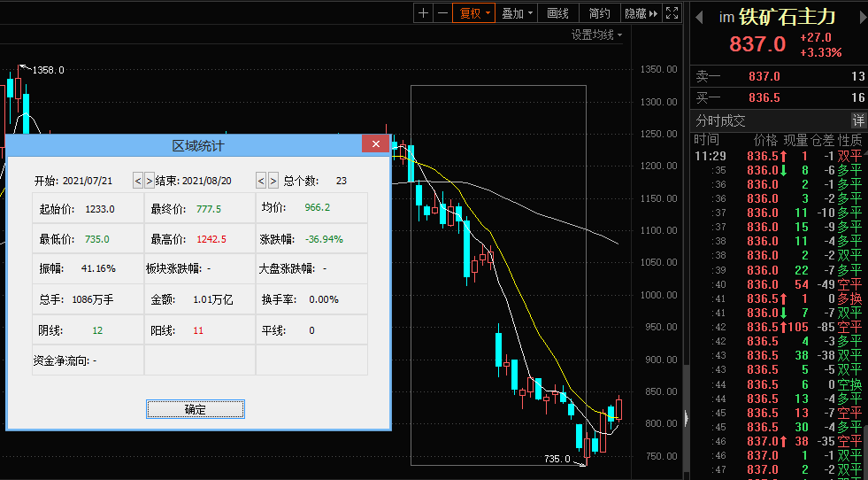Click the 时间 column header

point(707,140)
